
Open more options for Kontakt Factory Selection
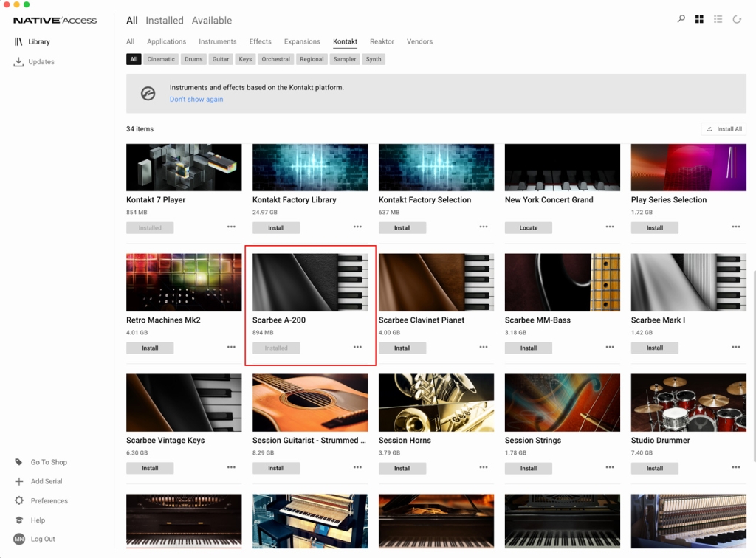click(x=484, y=227)
